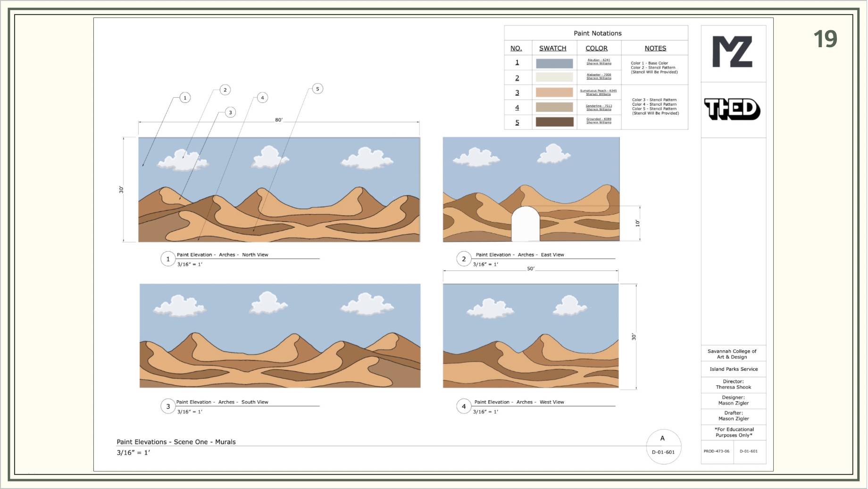Click the MZ logo in the title block
Screen dimensions: 868x489
[732, 52]
